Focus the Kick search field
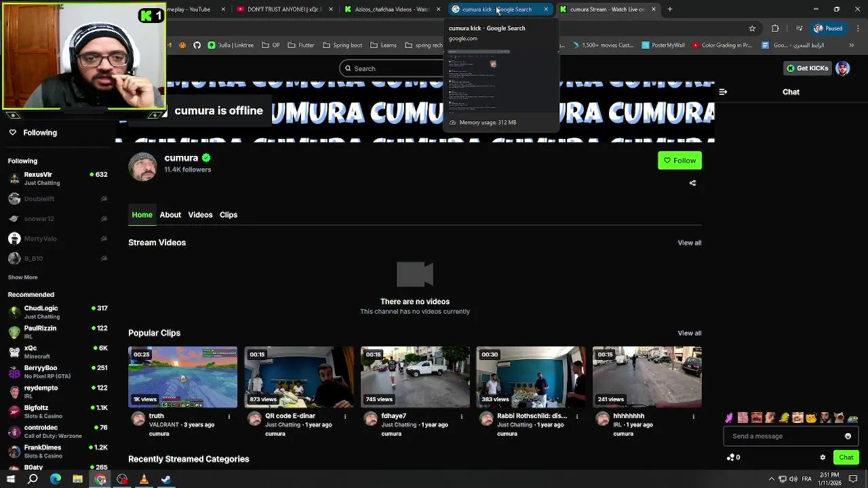868x488 pixels. [392, 68]
